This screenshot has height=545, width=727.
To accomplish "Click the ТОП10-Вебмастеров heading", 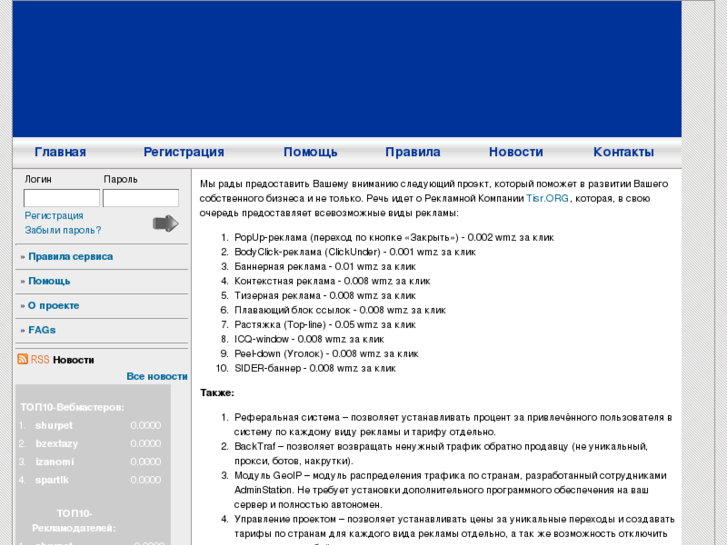I will (72, 407).
